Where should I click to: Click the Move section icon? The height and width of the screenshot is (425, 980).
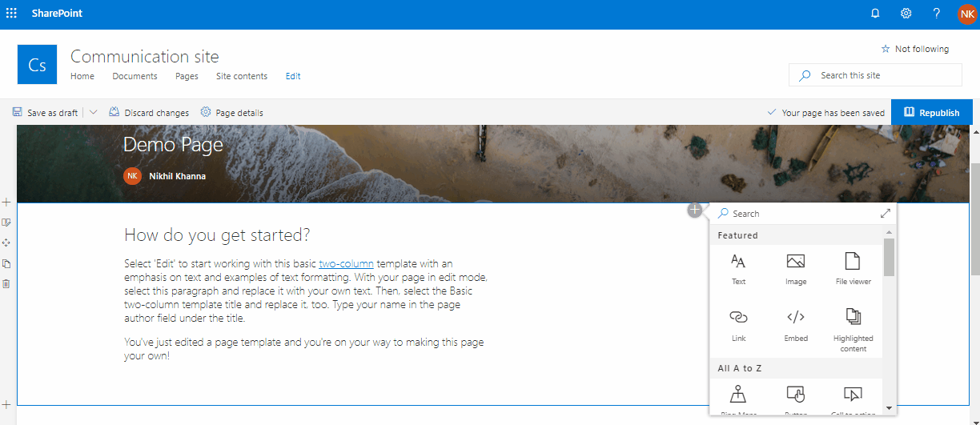[x=6, y=243]
